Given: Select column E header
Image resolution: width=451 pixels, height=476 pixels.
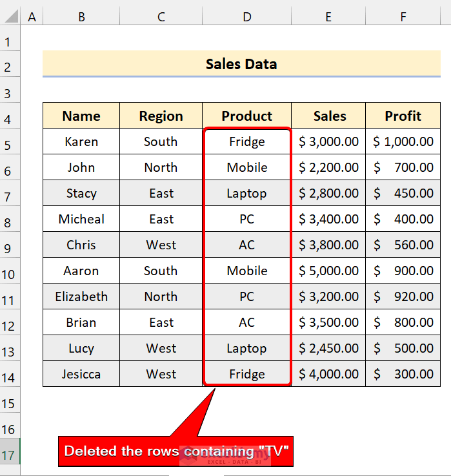Looking at the screenshot, I should [328, 17].
